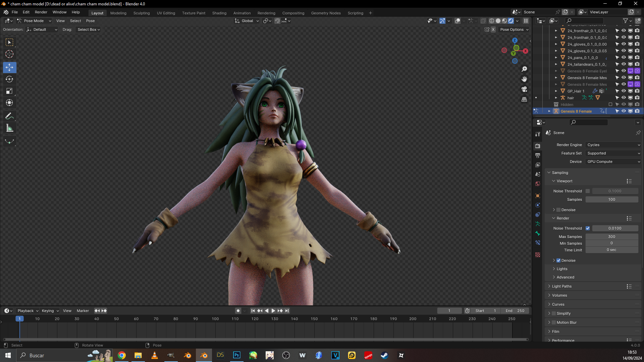This screenshot has width=644, height=362.
Task: Click the pan view hand icon
Action: [x=524, y=79]
